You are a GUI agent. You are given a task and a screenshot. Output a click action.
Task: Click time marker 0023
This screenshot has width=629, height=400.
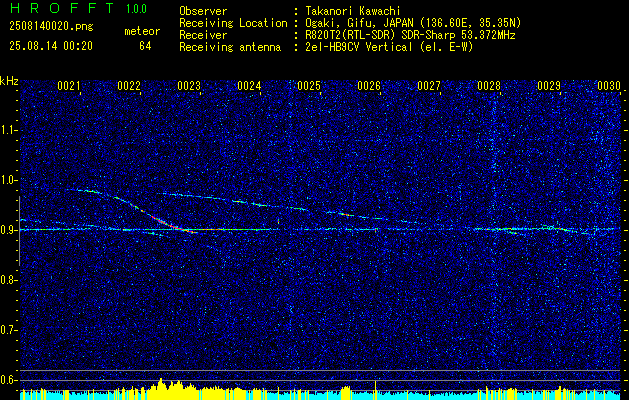pyautogui.click(x=189, y=86)
